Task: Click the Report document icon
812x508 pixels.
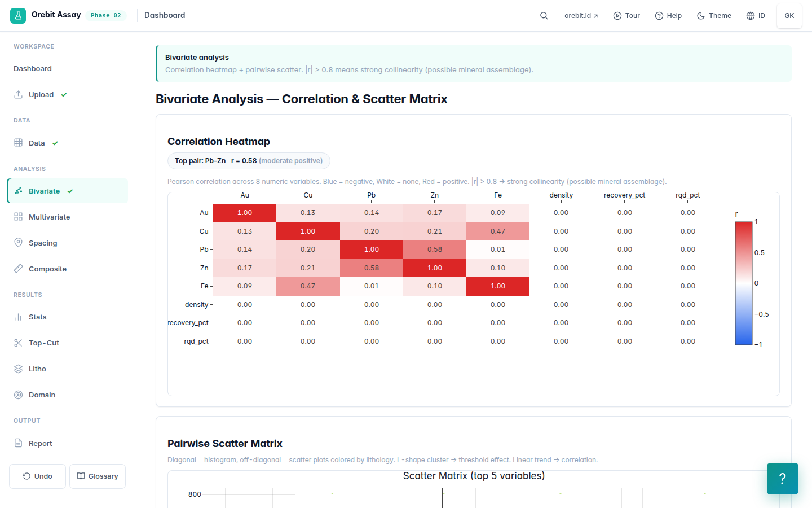Action: (x=19, y=443)
